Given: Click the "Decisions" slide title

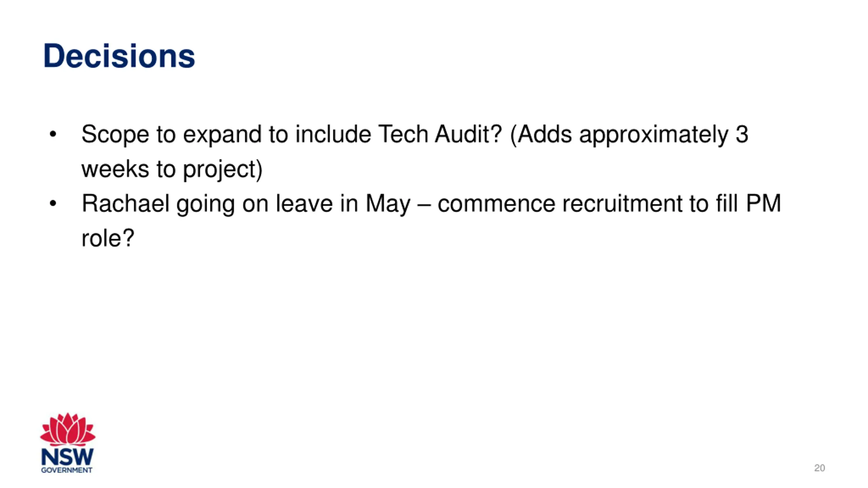Looking at the screenshot, I should (x=119, y=56).
